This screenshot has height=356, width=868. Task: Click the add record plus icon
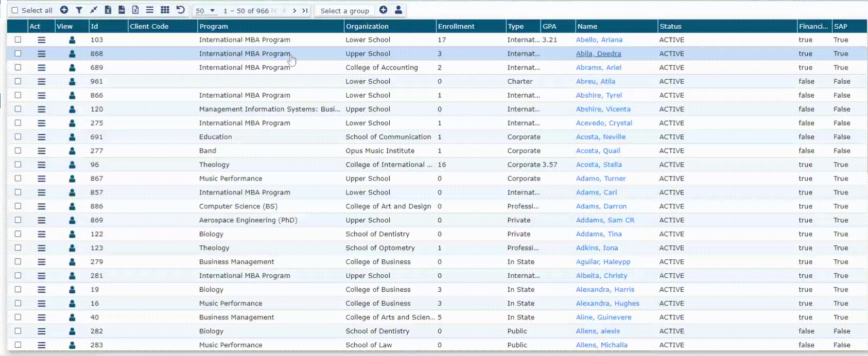[x=64, y=10]
